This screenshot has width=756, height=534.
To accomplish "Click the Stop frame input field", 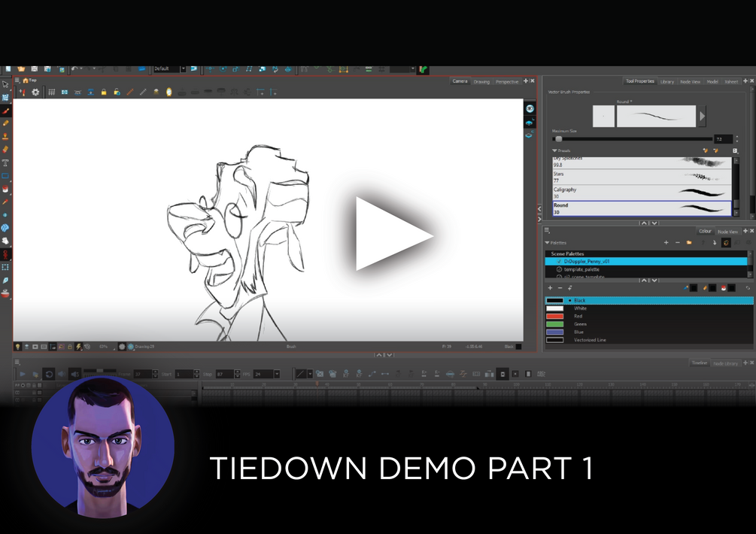I will (224, 374).
